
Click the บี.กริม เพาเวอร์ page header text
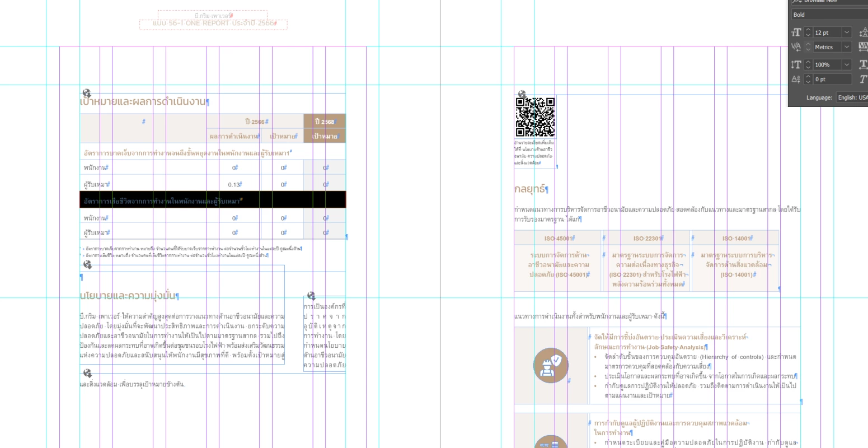click(213, 16)
